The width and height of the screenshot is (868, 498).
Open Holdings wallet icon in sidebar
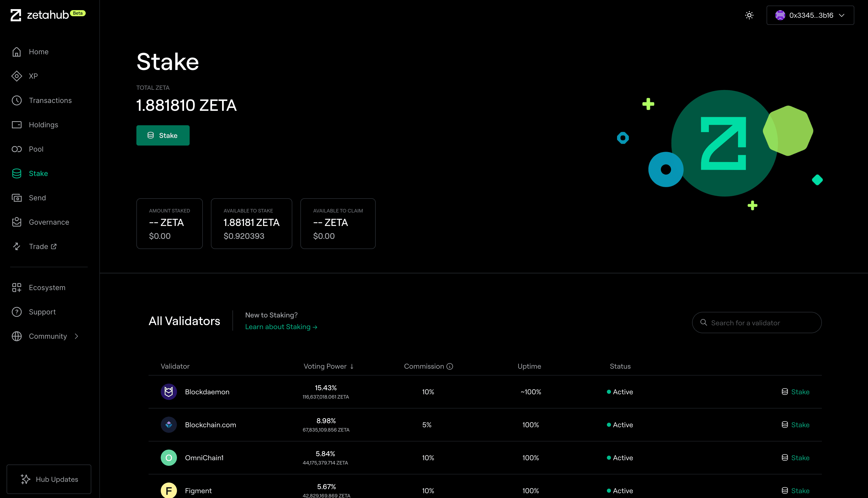pyautogui.click(x=16, y=125)
